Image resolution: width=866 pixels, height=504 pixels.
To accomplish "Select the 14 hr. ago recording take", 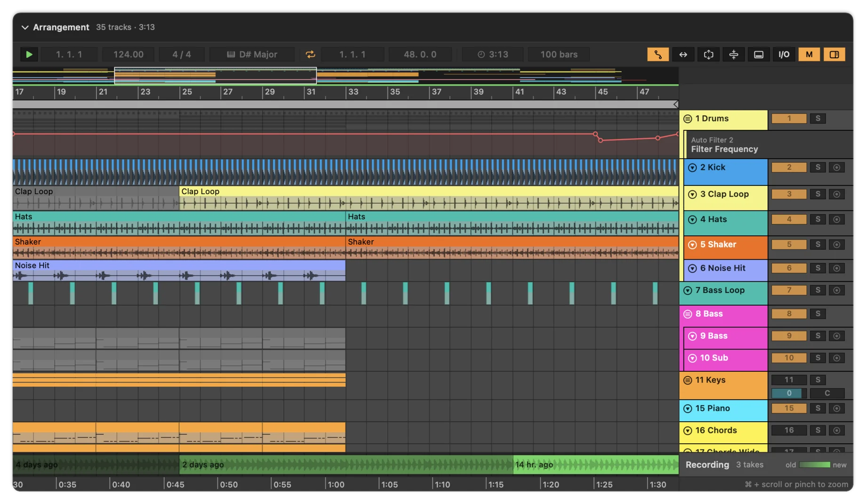I will (x=595, y=465).
